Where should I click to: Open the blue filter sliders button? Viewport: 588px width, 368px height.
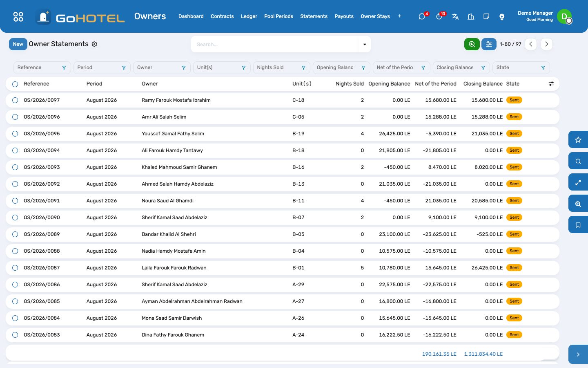[489, 44]
